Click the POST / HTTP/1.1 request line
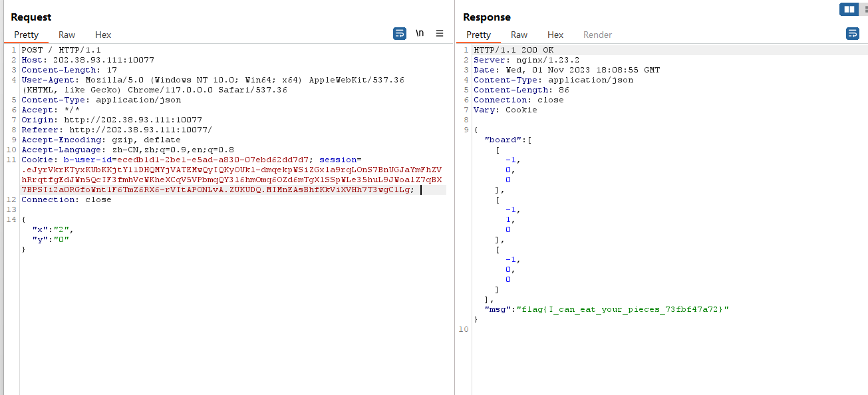Viewport: 868px width, 395px height. pos(61,50)
